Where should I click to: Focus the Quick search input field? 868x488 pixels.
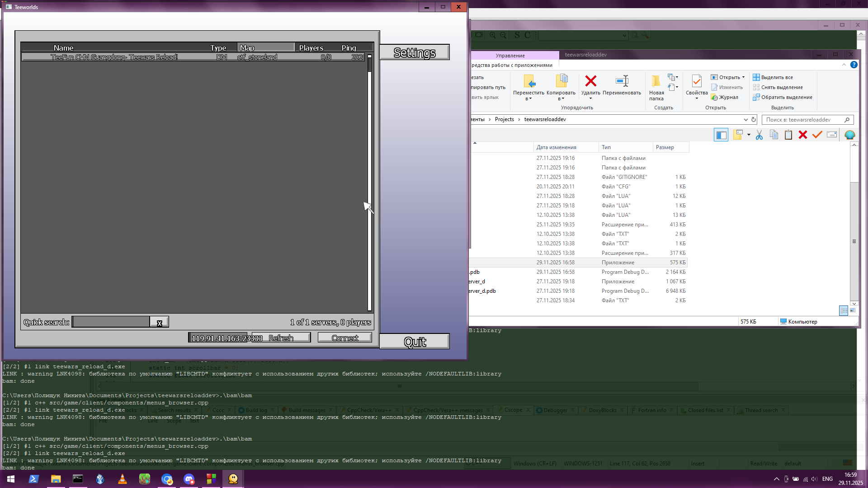tap(111, 322)
